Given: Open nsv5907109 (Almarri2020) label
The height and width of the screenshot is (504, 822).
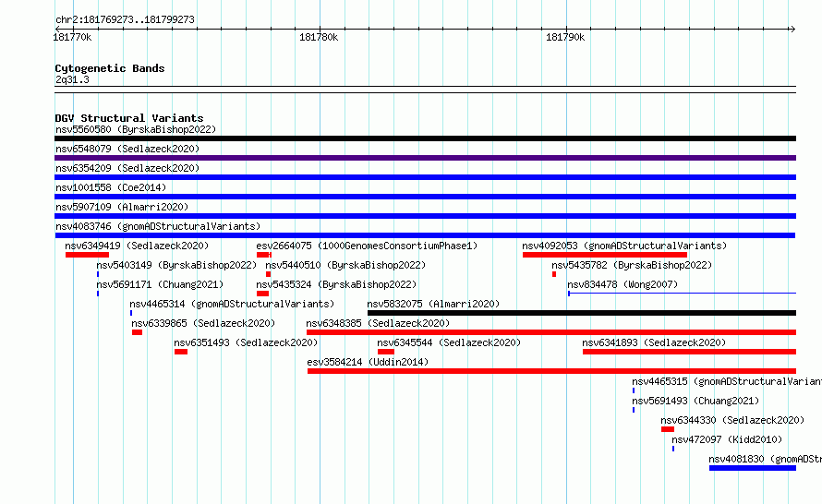Looking at the screenshot, I should pyautogui.click(x=122, y=207).
